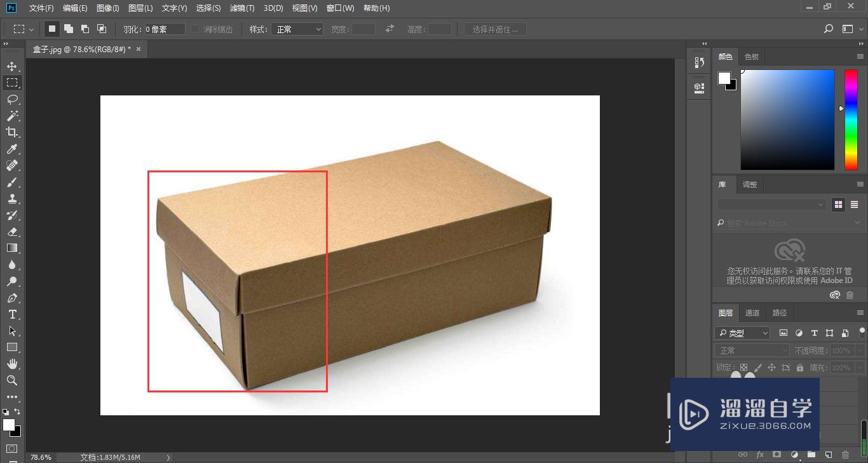
Task: Click the add layer style fx icon
Action: pyautogui.click(x=760, y=454)
